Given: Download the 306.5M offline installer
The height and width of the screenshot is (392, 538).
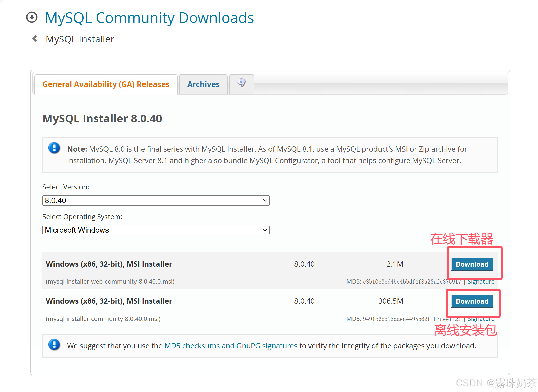Looking at the screenshot, I should click(x=472, y=301).
